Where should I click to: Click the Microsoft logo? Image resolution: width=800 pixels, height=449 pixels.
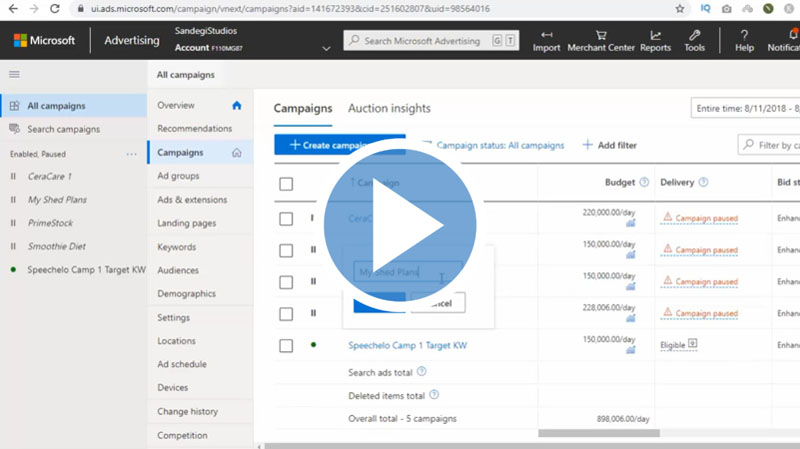(44, 40)
